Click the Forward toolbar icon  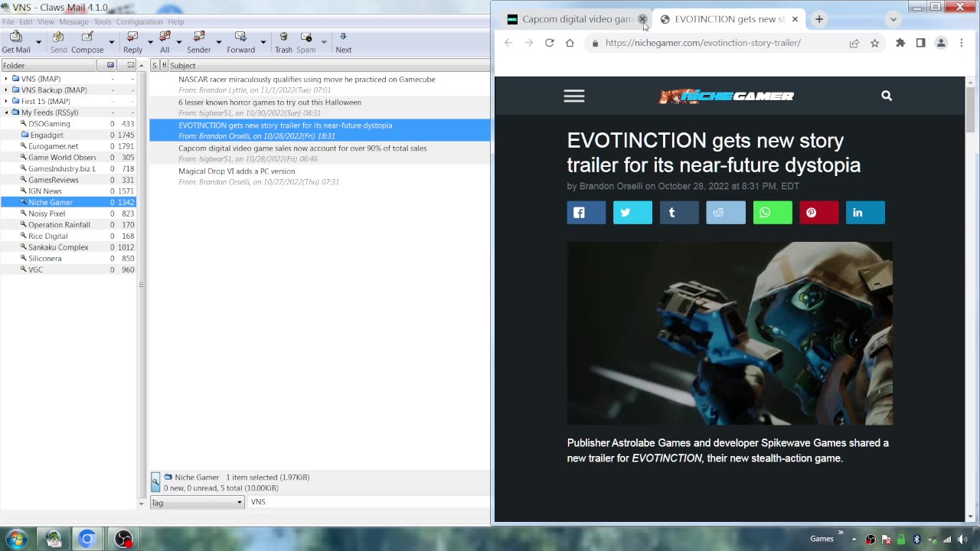pos(240,37)
